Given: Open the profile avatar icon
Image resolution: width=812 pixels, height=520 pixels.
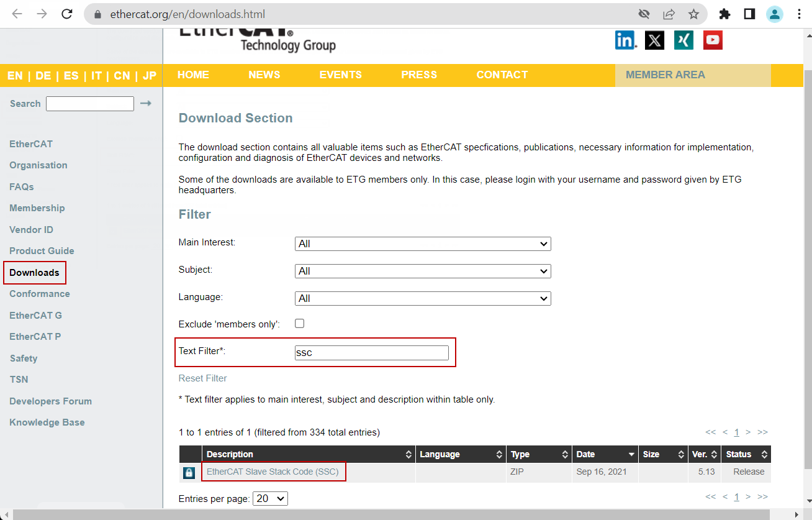Looking at the screenshot, I should click(x=775, y=14).
